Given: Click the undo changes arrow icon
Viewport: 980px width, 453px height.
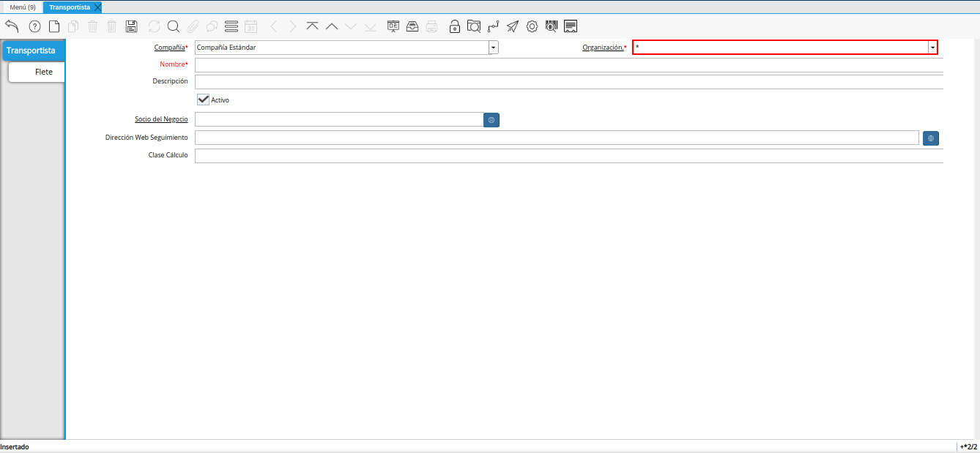Looking at the screenshot, I should pyautogui.click(x=12, y=26).
